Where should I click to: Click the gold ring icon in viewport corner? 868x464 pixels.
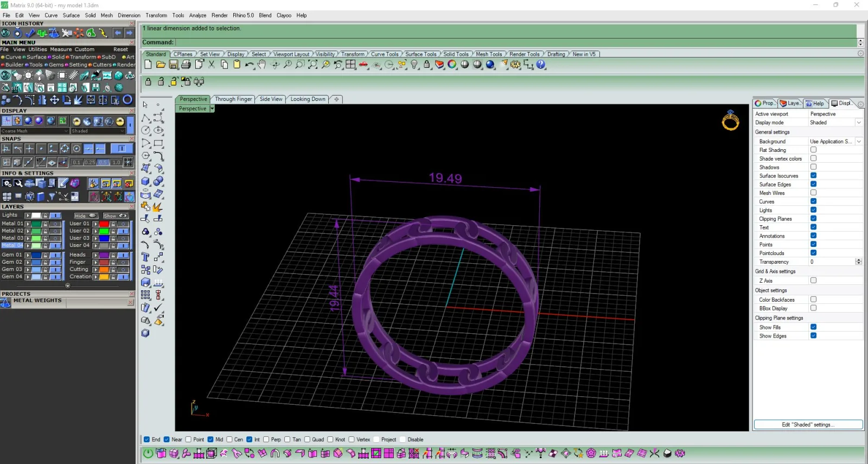tap(730, 120)
